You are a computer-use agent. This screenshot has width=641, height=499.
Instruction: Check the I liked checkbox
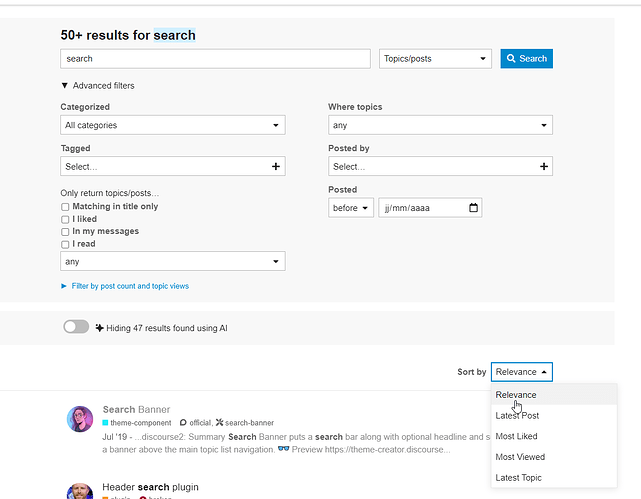(x=65, y=219)
